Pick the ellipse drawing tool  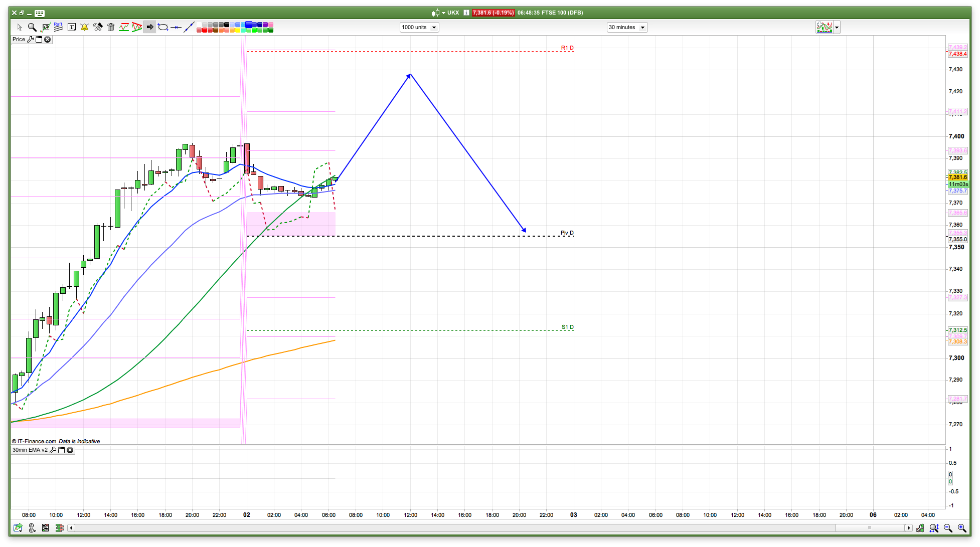pyautogui.click(x=163, y=27)
